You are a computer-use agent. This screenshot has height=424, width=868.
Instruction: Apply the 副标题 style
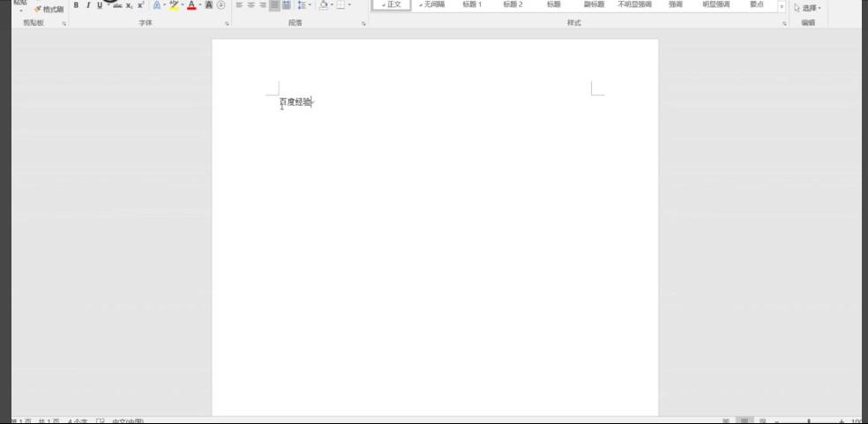594,4
